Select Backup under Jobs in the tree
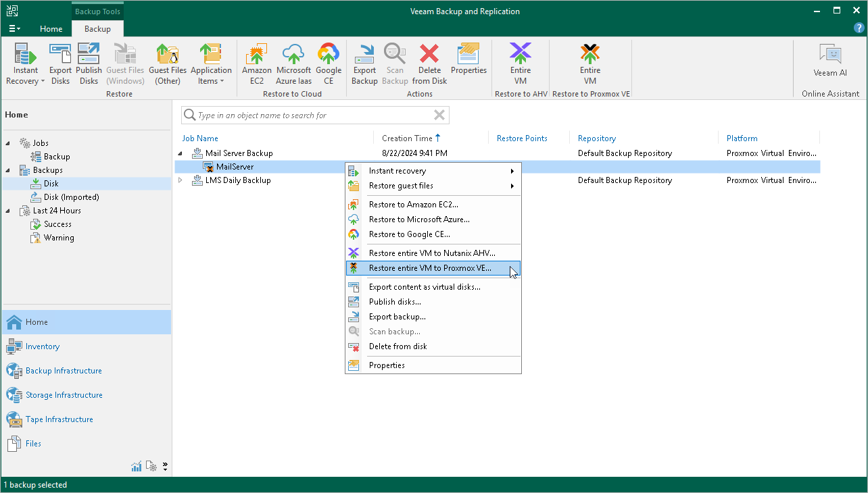 click(x=57, y=157)
